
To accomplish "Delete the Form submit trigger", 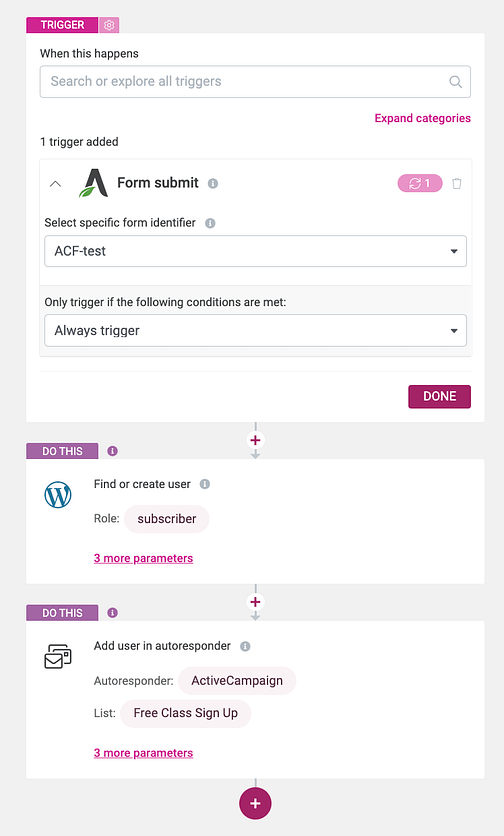I will click(457, 183).
